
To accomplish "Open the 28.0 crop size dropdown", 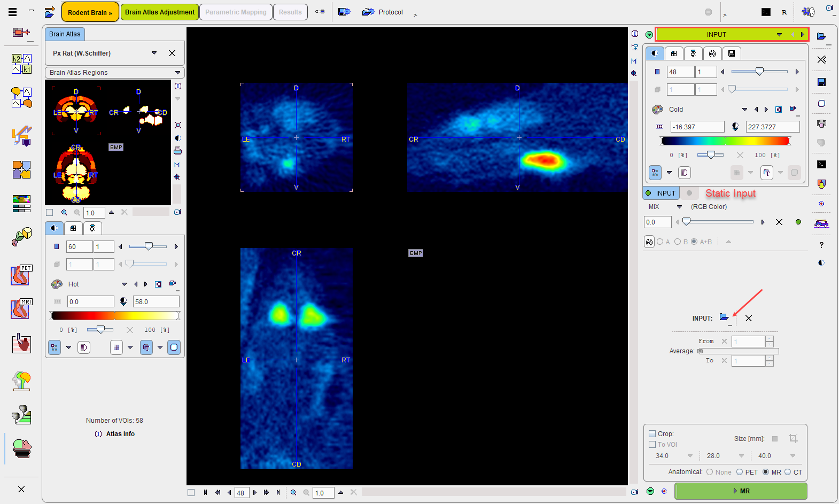I will coord(741,456).
